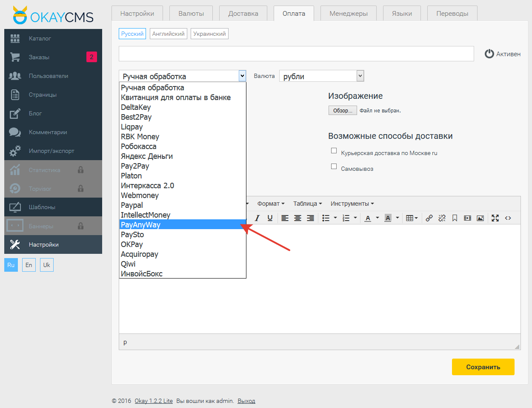Switch to Языки tab
Screen dimensions: 532x408
point(402,13)
